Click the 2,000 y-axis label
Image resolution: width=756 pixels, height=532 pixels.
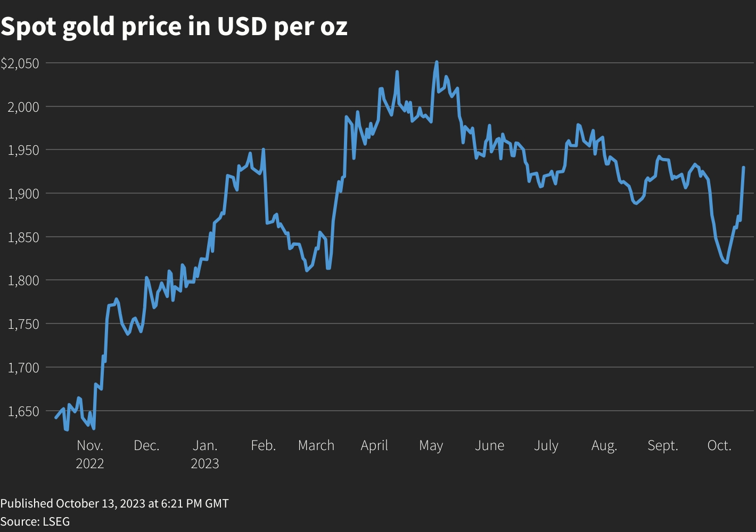[x=23, y=107]
